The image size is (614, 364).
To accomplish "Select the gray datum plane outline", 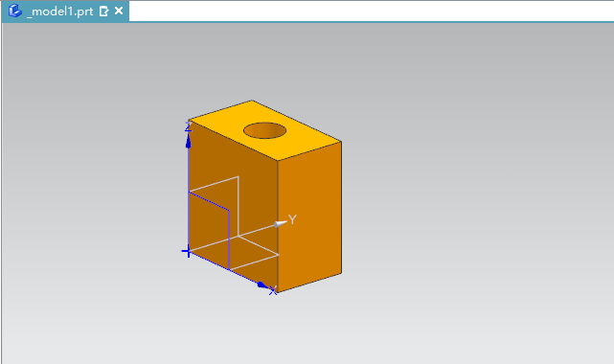I will pos(239,206).
